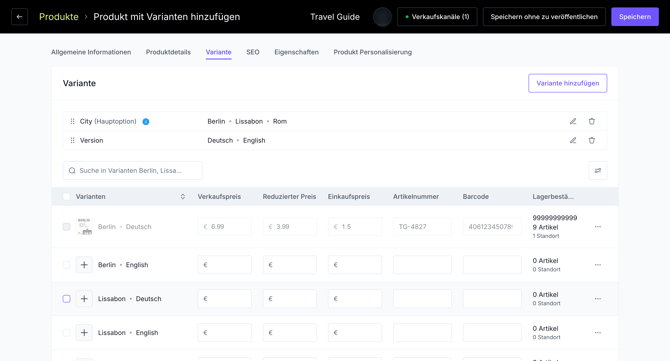This screenshot has height=361, width=670.
Task: Click the Berlin Deutsch variant thumbnail
Action: (84, 226)
